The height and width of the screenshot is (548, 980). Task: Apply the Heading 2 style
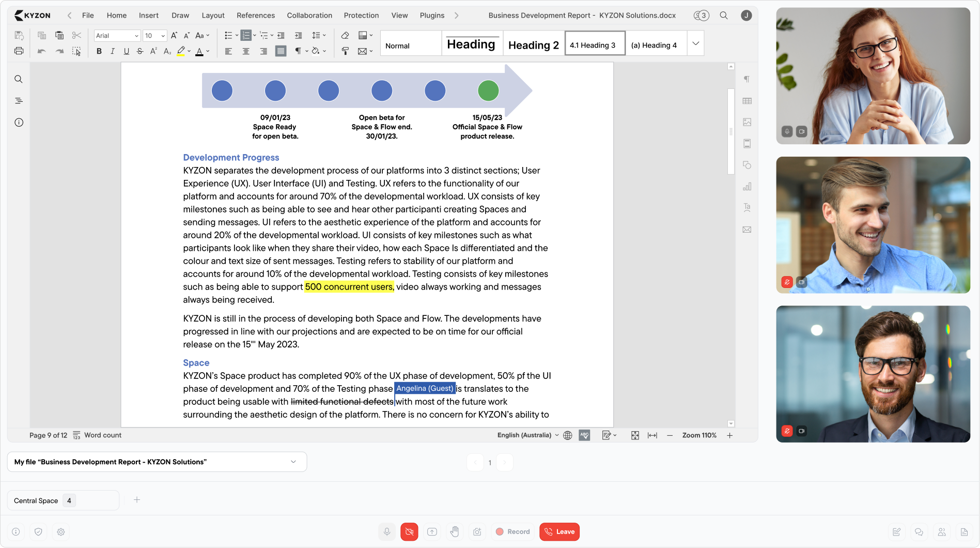[x=534, y=43]
